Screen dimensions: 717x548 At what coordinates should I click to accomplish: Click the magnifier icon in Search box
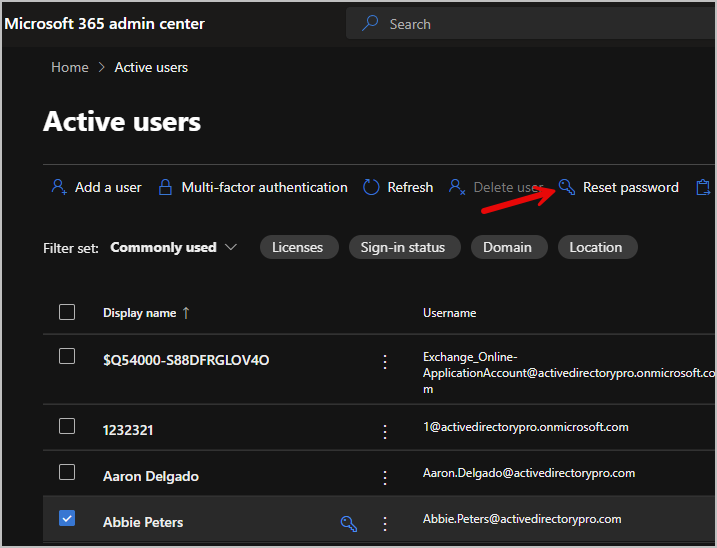click(370, 23)
